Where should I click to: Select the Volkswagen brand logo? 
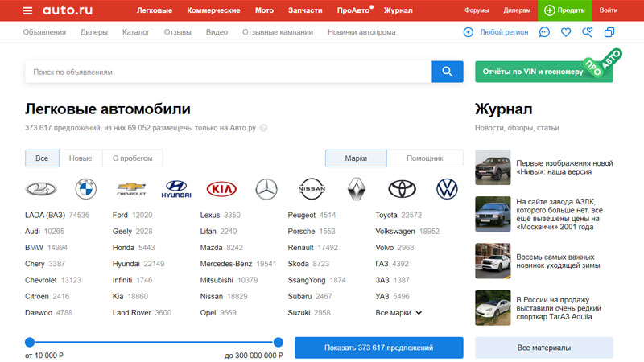(x=447, y=189)
